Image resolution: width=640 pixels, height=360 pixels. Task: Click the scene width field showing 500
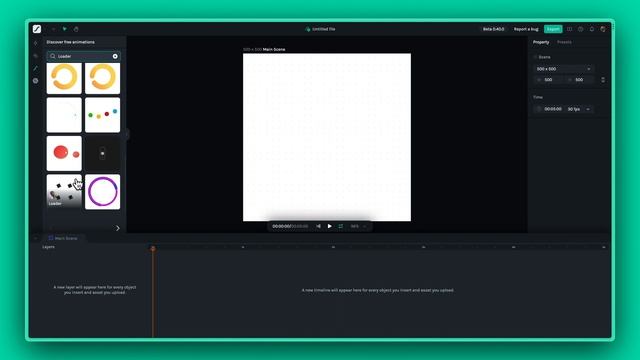click(549, 80)
